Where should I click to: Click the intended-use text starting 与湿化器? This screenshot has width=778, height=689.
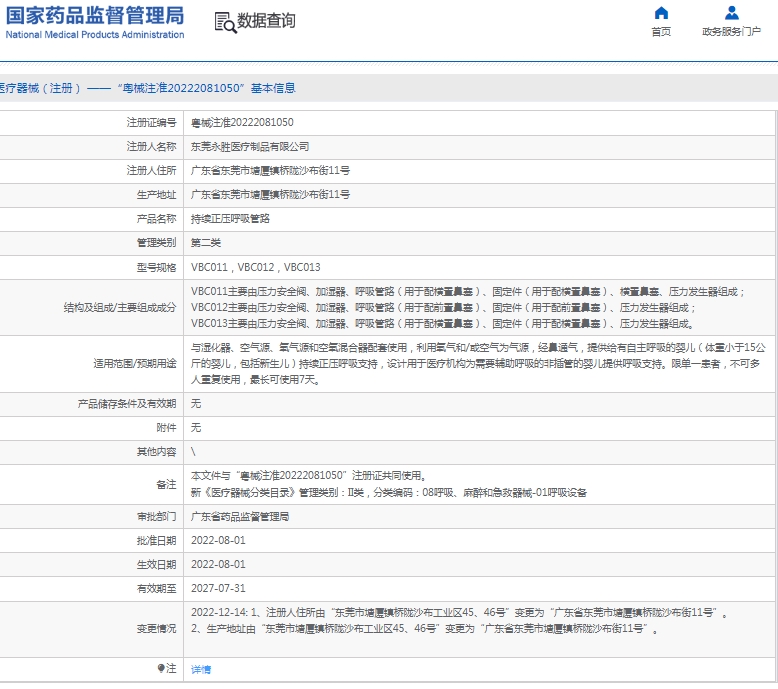[x=478, y=364]
